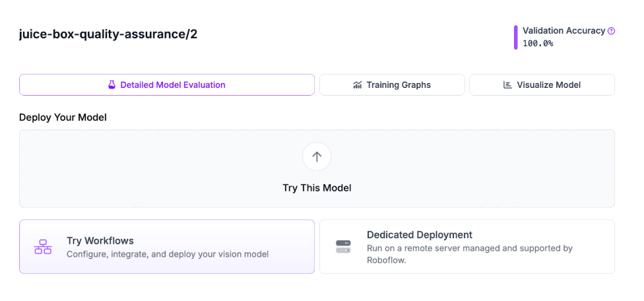Open the Training Graphs view
The image size is (644, 301).
click(x=399, y=85)
